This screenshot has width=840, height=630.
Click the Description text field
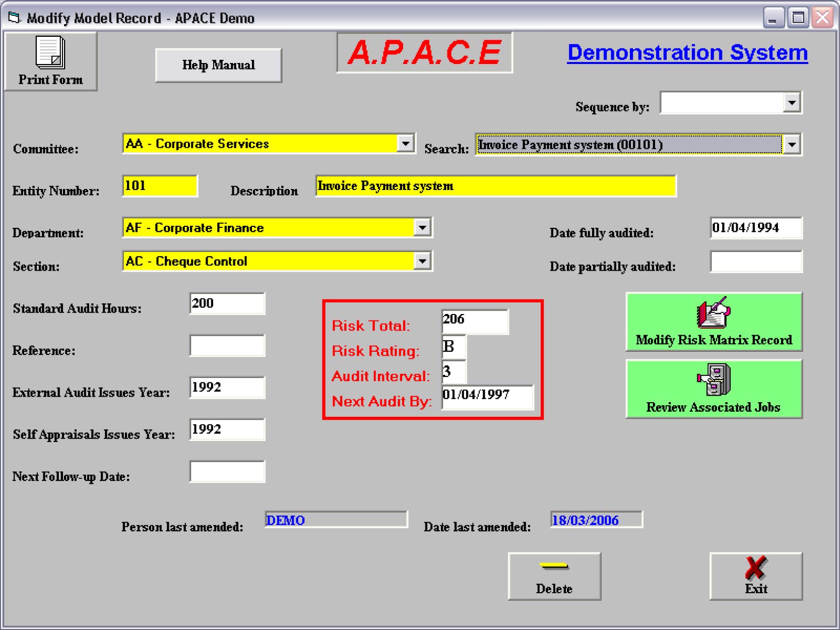click(x=495, y=186)
